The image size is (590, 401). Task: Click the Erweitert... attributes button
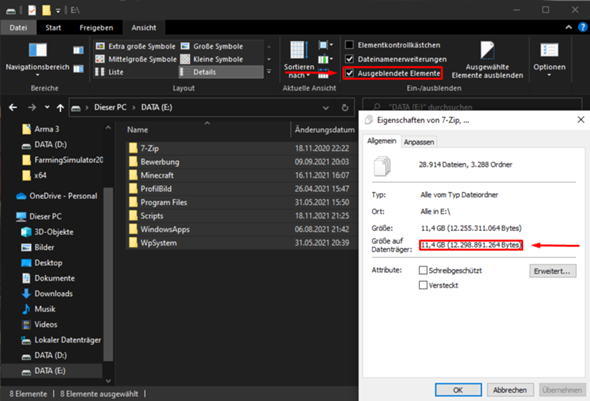[x=552, y=271]
